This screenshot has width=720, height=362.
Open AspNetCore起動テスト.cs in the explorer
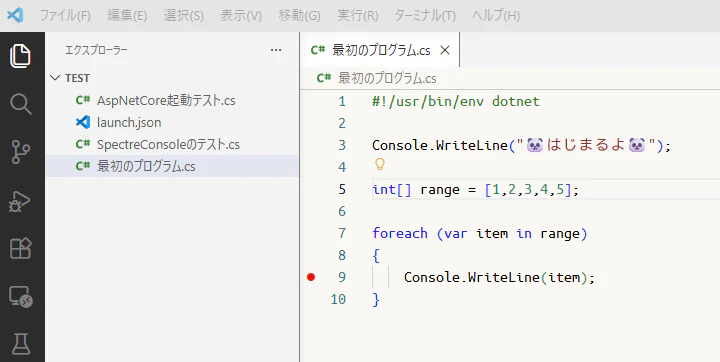point(172,101)
